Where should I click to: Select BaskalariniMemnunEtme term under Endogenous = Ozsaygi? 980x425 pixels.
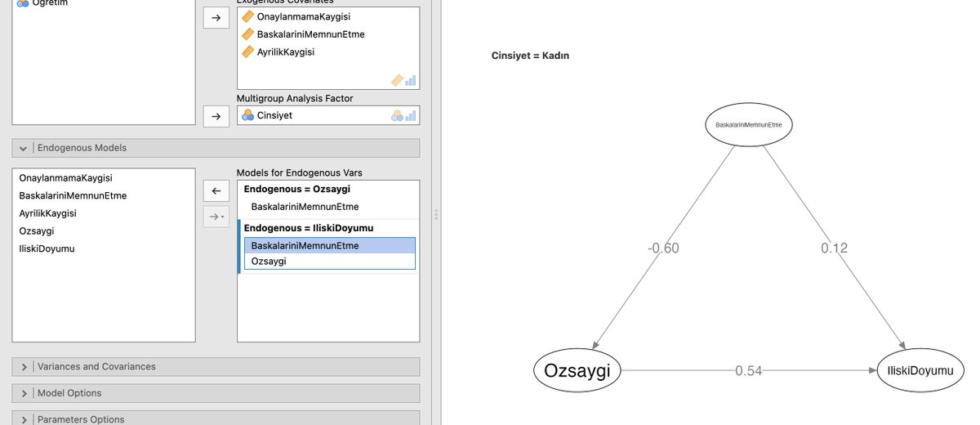coord(305,207)
